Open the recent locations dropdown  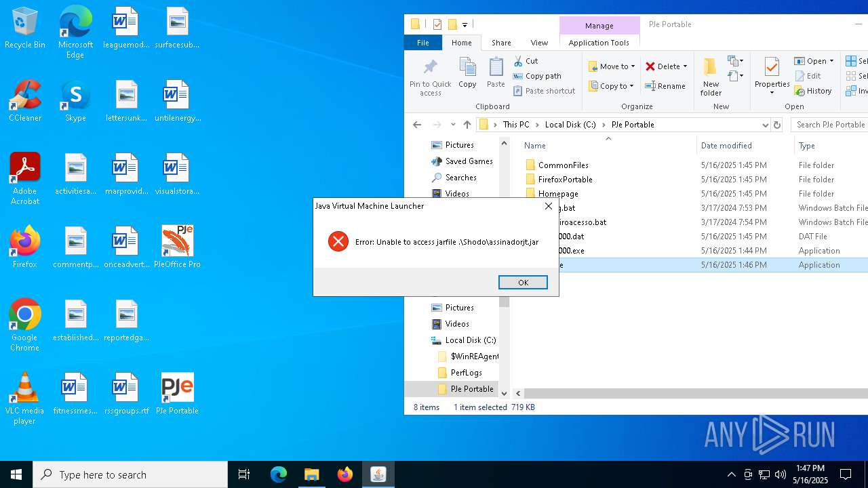point(453,125)
